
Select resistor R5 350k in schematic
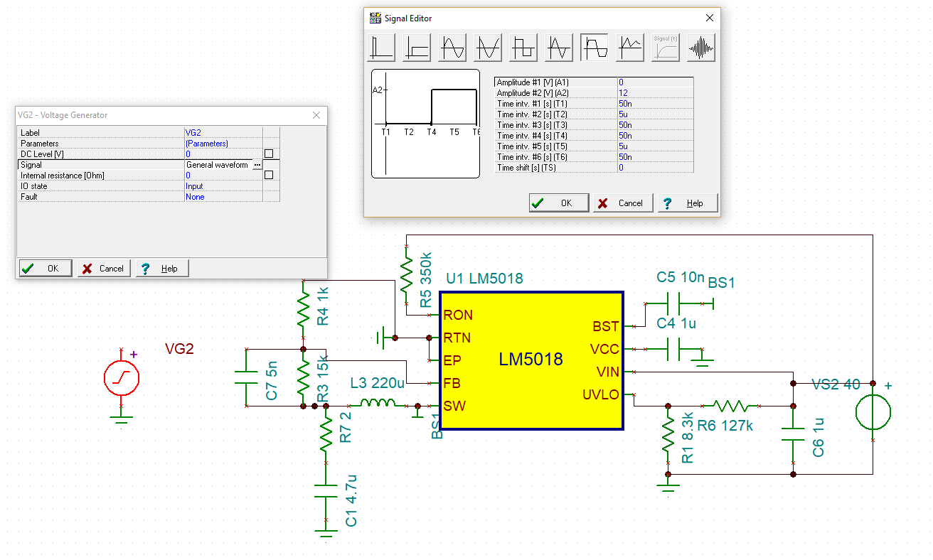406,274
